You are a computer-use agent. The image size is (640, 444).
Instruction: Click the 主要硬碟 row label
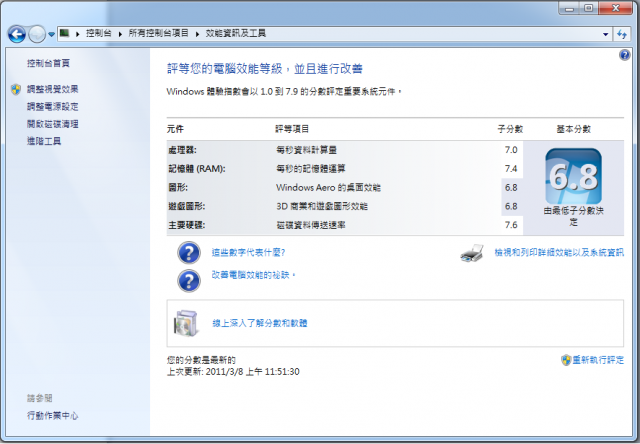click(x=187, y=225)
